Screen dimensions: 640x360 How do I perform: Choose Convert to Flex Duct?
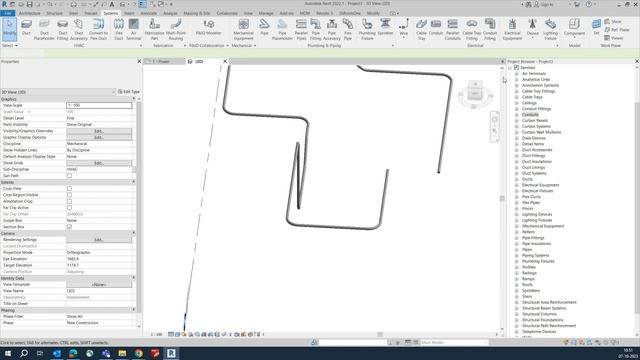click(98, 29)
